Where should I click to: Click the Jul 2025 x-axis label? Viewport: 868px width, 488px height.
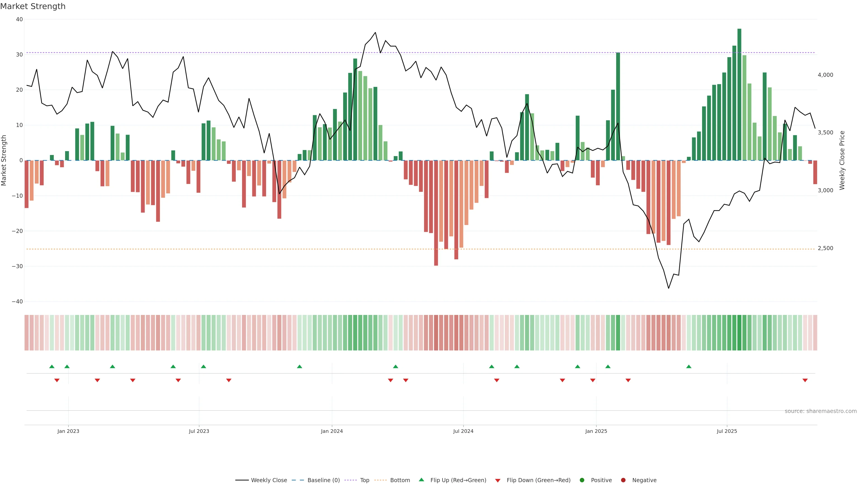tap(727, 431)
